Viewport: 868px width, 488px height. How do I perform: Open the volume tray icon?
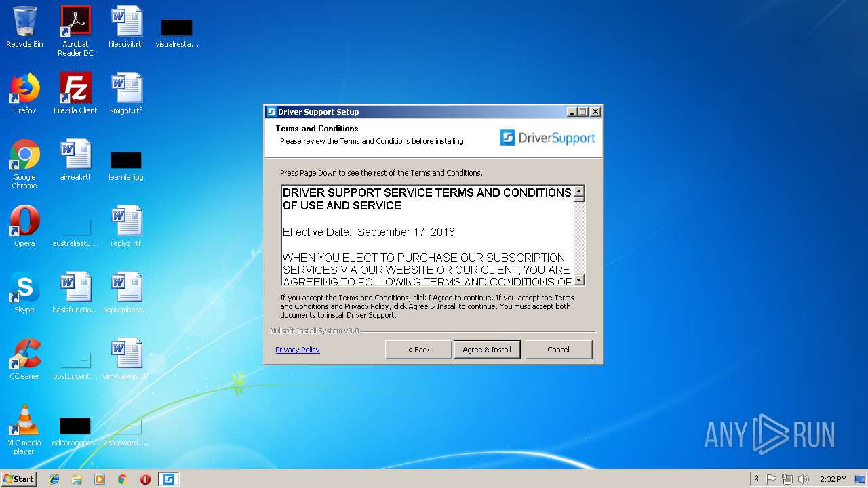coord(804,479)
